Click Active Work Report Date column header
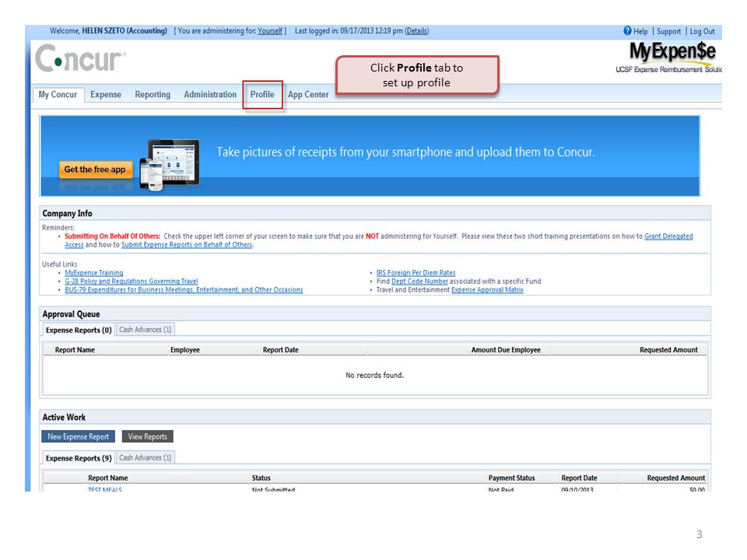Screen dimensions: 747x560 (579, 478)
